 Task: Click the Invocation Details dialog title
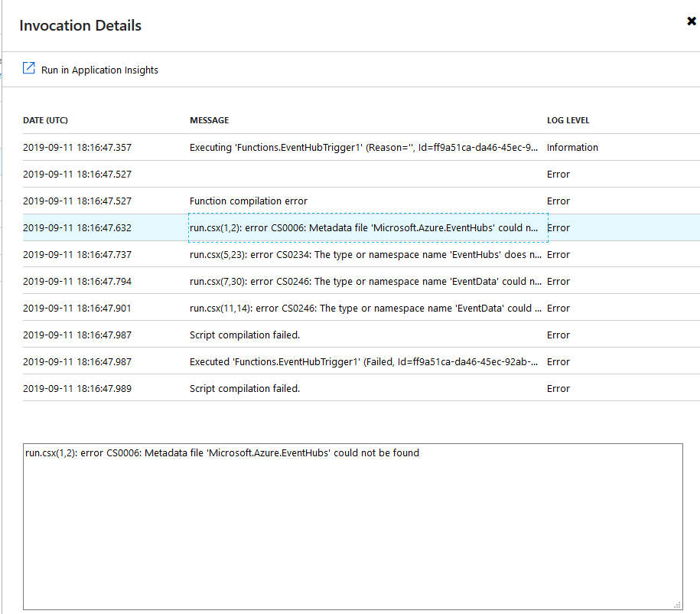pos(80,25)
